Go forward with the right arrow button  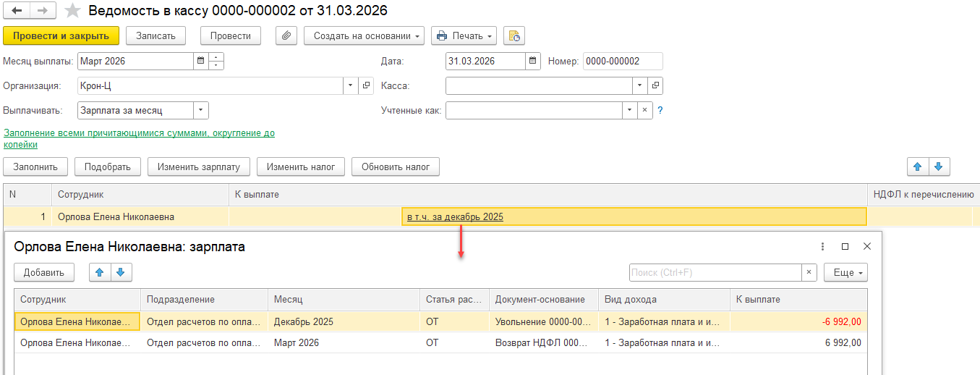coord(43,11)
